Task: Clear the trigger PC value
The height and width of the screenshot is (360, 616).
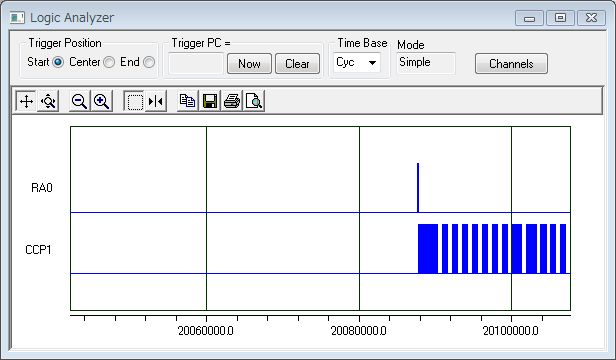Action: 297,64
